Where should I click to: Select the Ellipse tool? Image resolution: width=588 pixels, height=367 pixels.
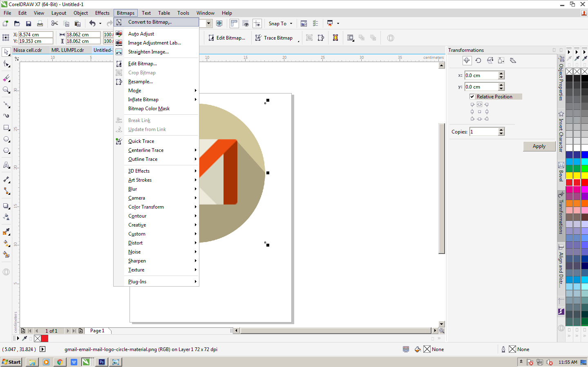[6, 139]
